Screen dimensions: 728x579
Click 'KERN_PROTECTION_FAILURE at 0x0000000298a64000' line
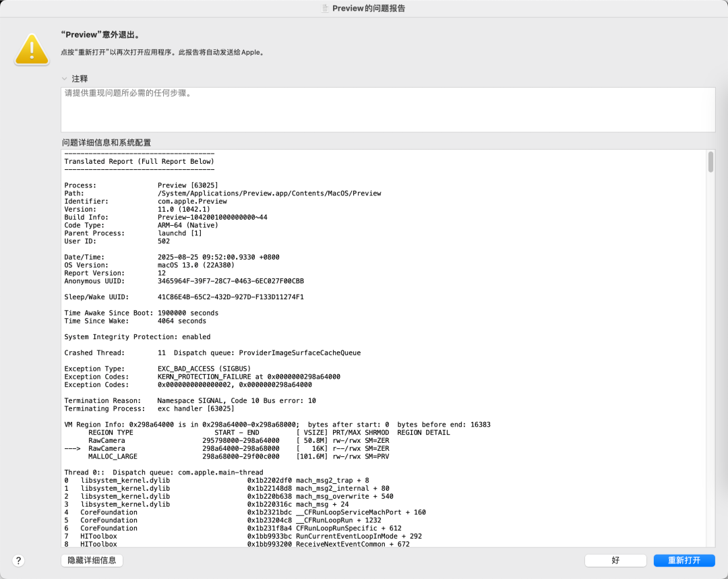click(x=249, y=377)
